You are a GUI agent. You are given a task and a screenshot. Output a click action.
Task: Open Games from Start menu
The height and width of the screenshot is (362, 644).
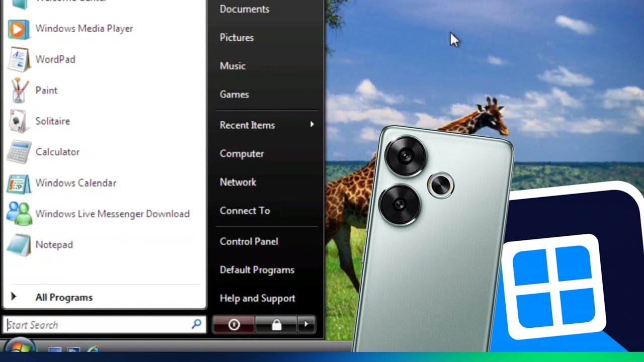pos(234,95)
